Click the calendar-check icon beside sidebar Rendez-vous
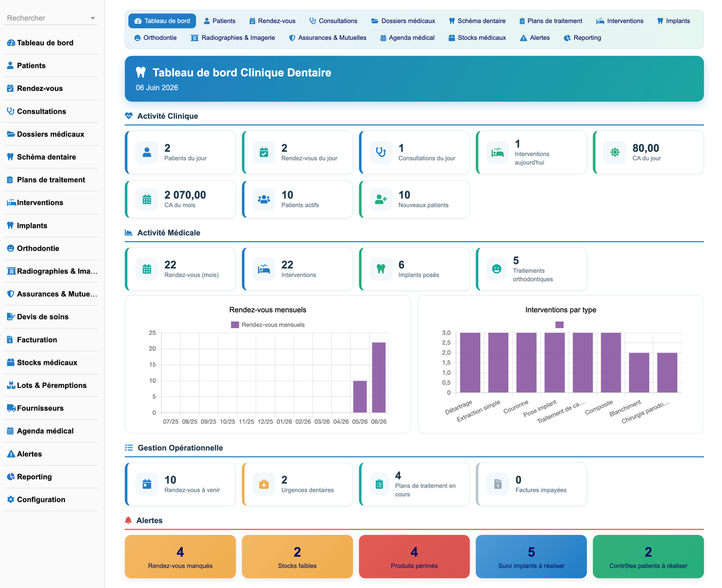 pyautogui.click(x=10, y=88)
